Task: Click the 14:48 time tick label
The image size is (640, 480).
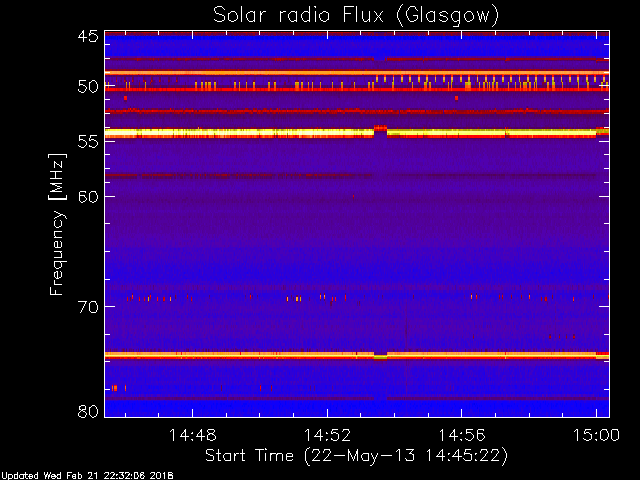Action: [x=192, y=435]
